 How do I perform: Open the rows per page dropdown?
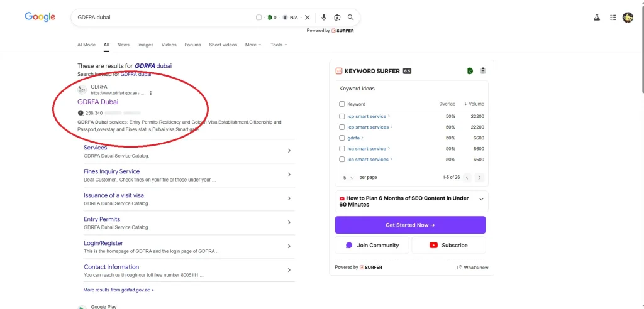348,178
